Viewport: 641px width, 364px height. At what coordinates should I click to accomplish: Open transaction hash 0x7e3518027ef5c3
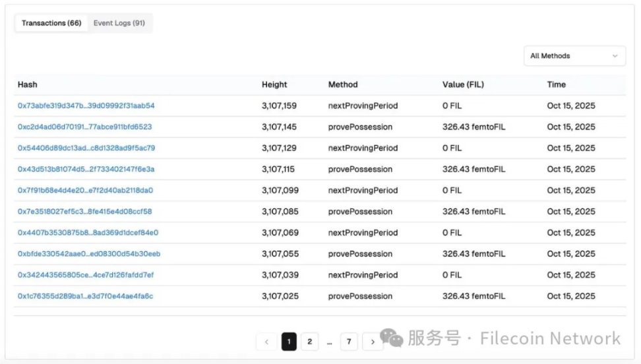[x=84, y=212]
